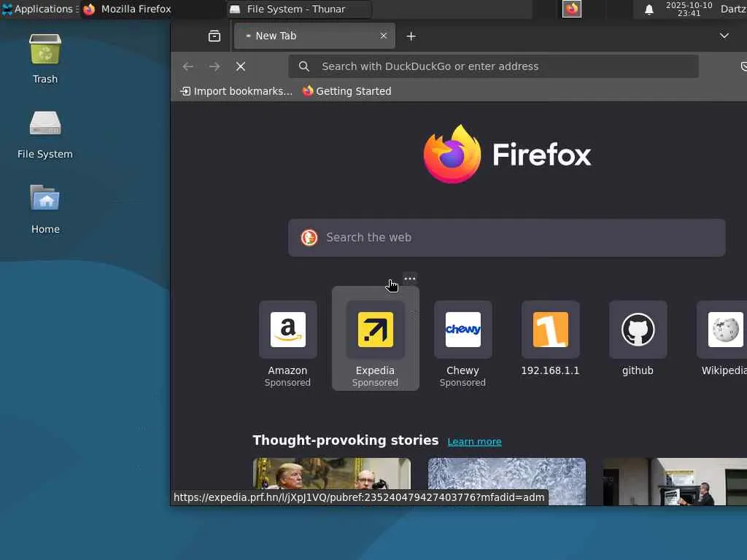Screen dimensions: 747x560
Task: Click the Learn more link
Action: (x=474, y=441)
